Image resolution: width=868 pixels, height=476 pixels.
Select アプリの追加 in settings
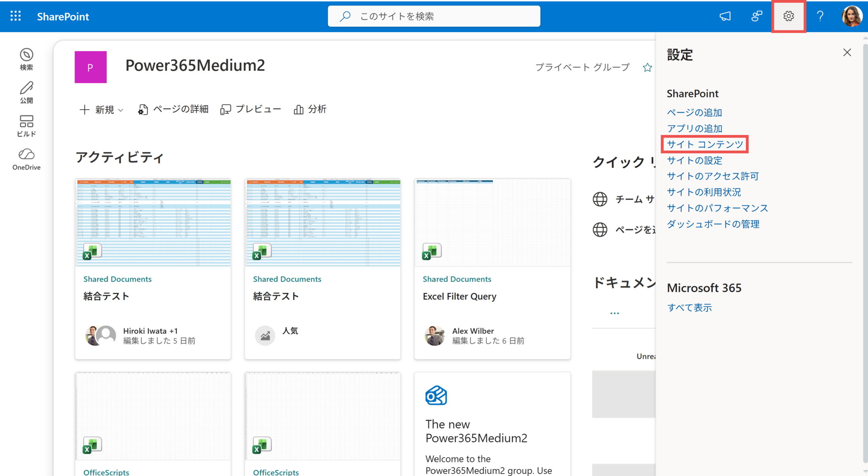(694, 128)
